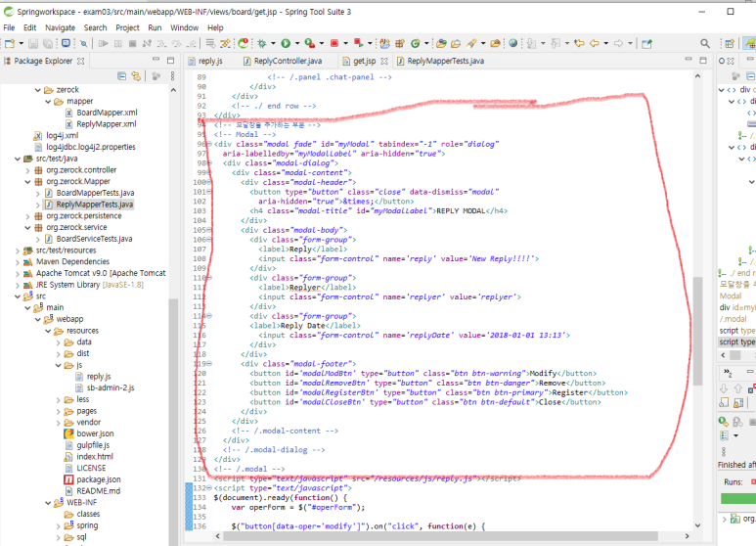Collapse All in Package Explorer
This screenshot has height=546, width=756.
(x=122, y=75)
